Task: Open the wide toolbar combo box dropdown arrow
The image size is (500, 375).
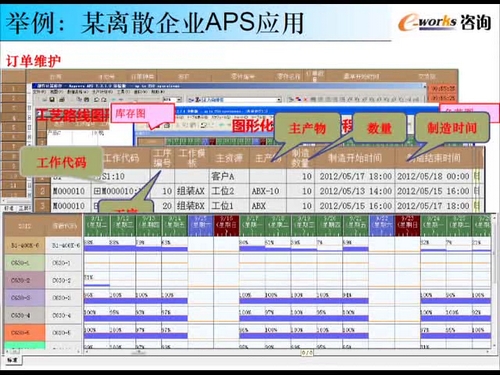Action: 279,100
